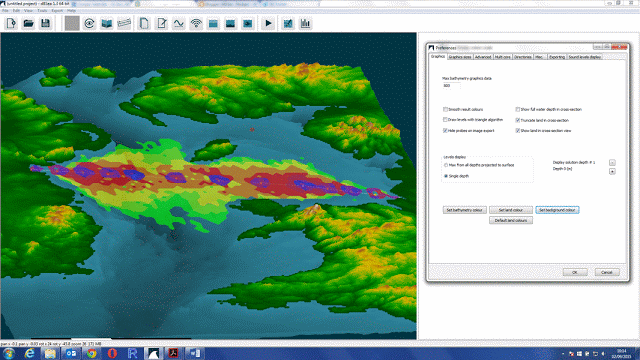Click the New project toolbar icon
640x360 pixels.
coord(11,23)
